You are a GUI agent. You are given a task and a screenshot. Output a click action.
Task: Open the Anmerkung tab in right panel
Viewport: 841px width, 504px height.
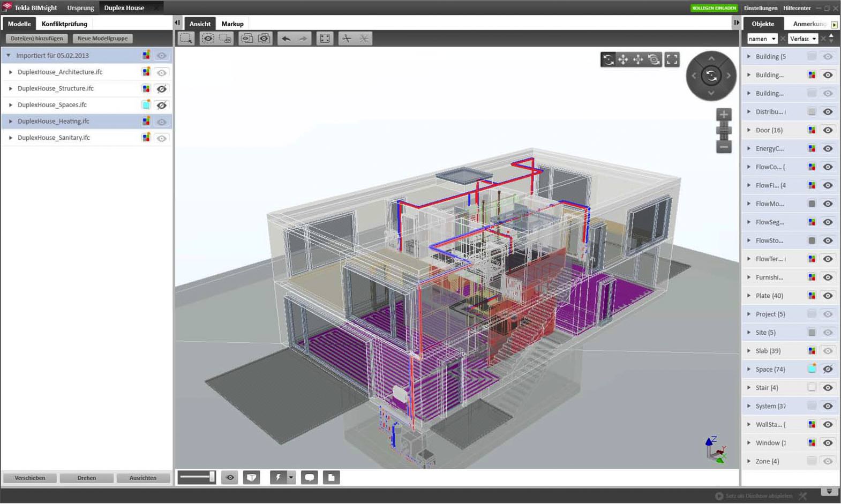point(809,24)
